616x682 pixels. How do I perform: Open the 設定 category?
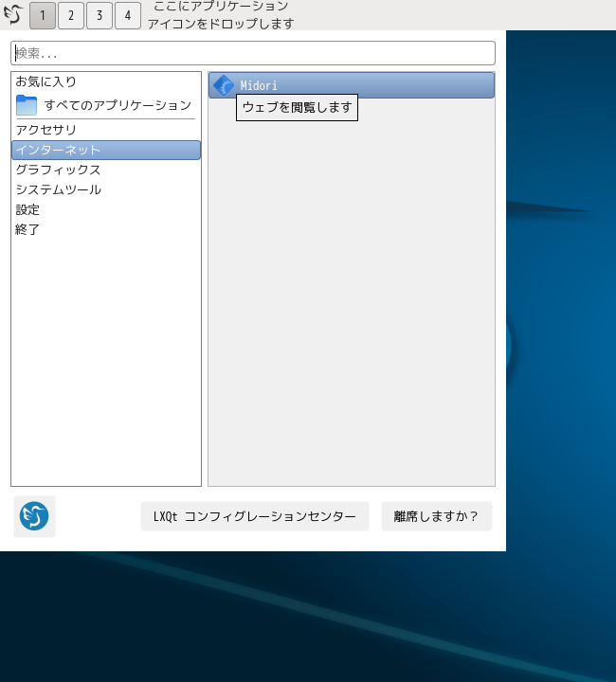coord(106,209)
